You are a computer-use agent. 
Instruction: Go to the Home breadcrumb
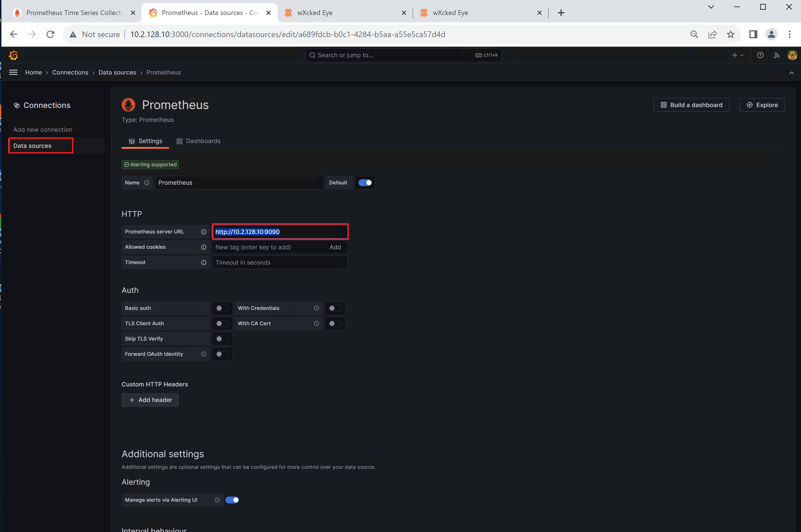pos(34,73)
